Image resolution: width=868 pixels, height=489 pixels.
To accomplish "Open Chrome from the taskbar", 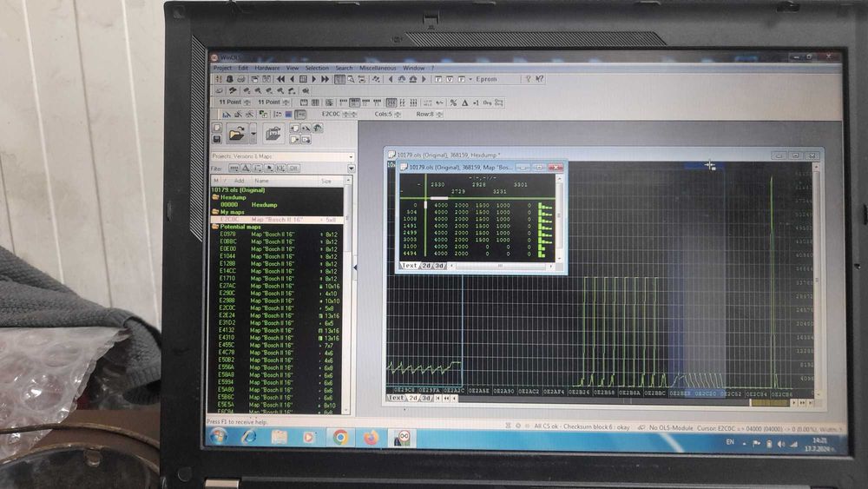I will [x=340, y=438].
